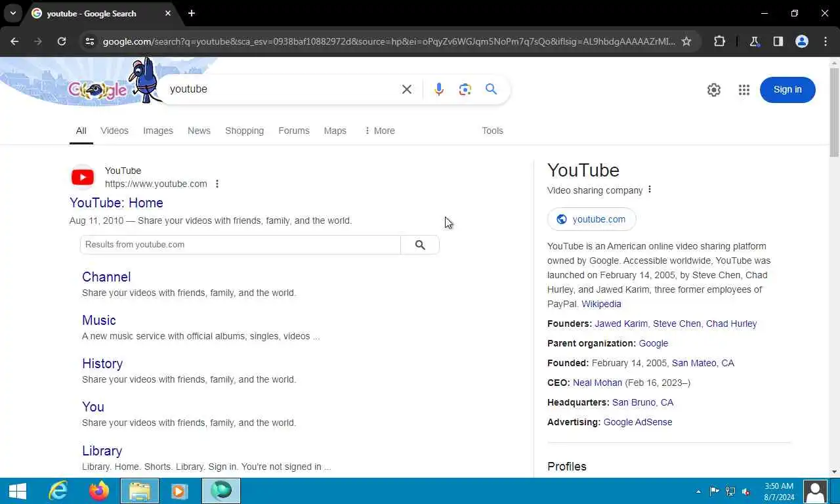Open founder Chad Hurley link
Viewport: 840px width, 504px height.
coord(732,324)
